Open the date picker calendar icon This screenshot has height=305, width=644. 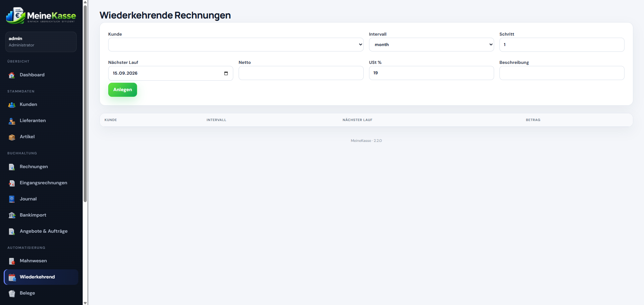point(226,73)
